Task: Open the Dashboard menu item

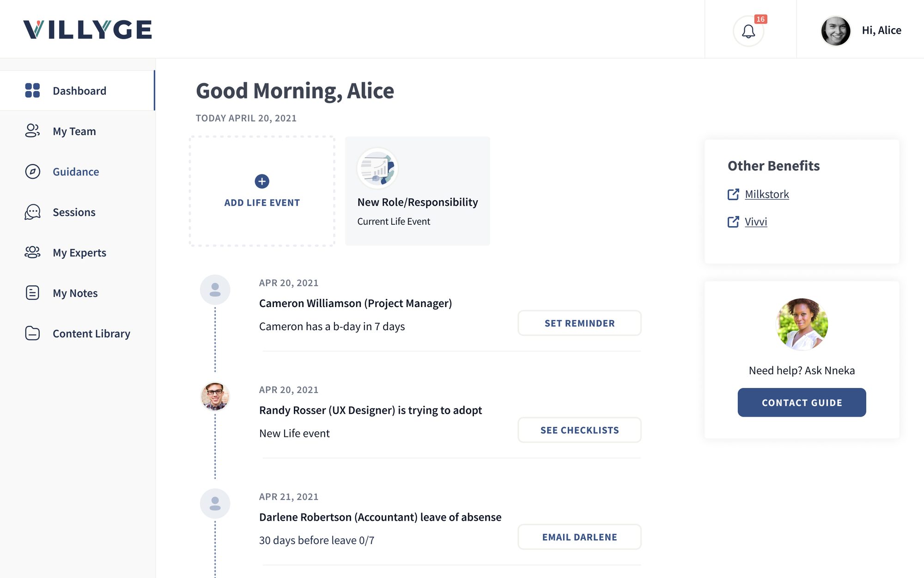Action: click(x=77, y=91)
